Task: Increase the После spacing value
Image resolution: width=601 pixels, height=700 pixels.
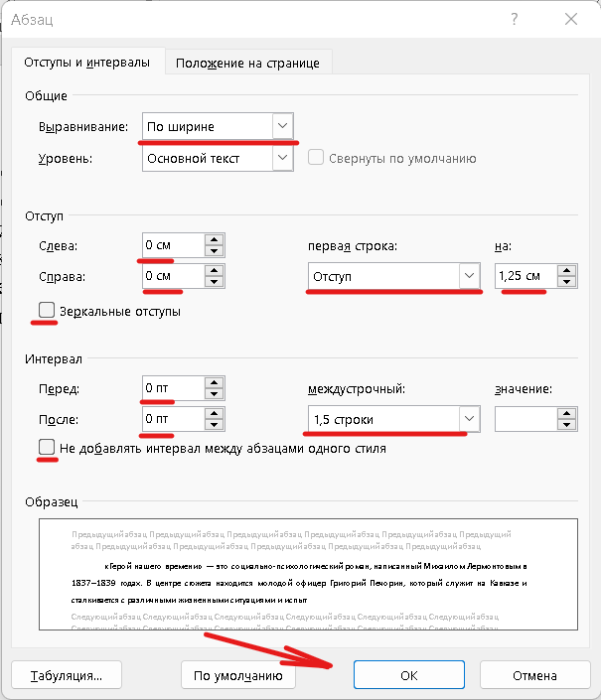Action: click(215, 413)
